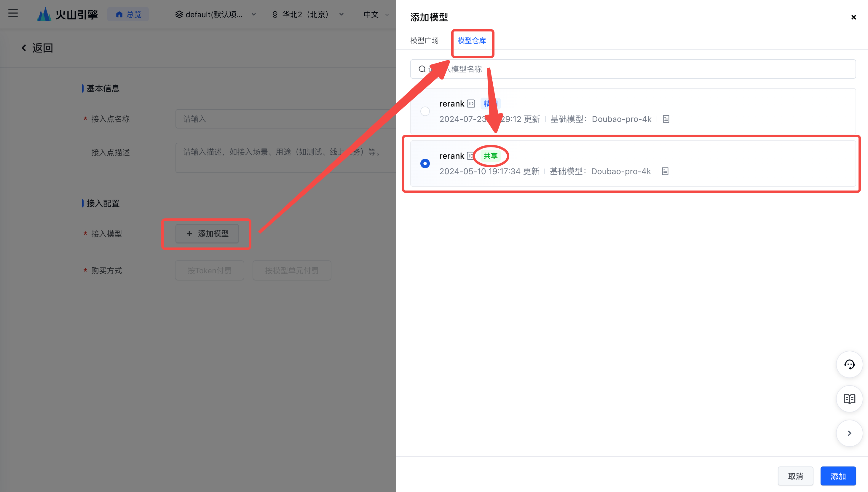
Task: Open customer support headset button
Action: pyautogui.click(x=849, y=364)
